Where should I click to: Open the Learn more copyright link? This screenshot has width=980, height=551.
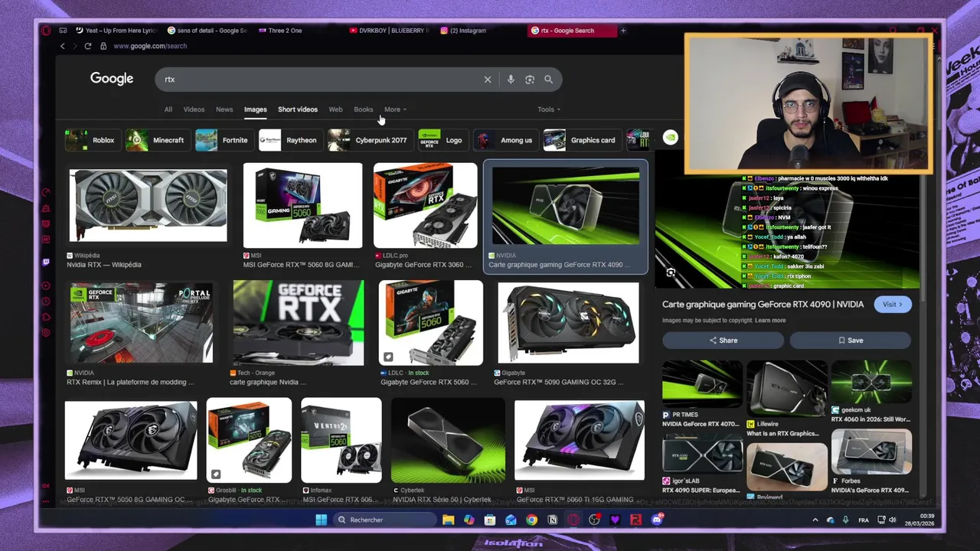(x=770, y=321)
